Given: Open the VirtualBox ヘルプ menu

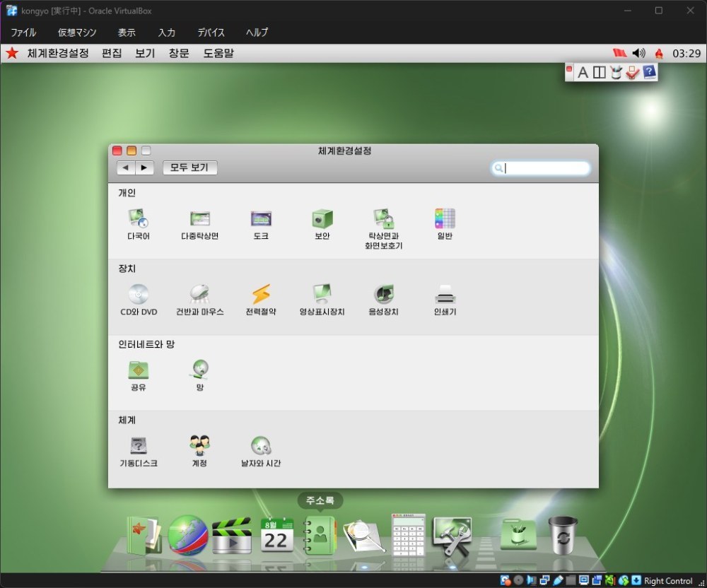Looking at the screenshot, I should point(257,33).
